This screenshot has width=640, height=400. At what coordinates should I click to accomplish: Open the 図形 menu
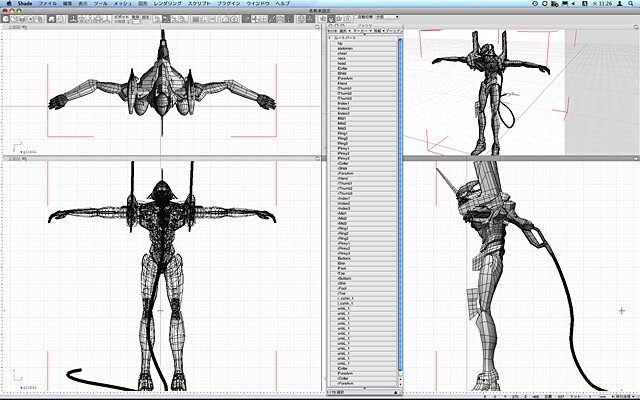click(x=142, y=3)
